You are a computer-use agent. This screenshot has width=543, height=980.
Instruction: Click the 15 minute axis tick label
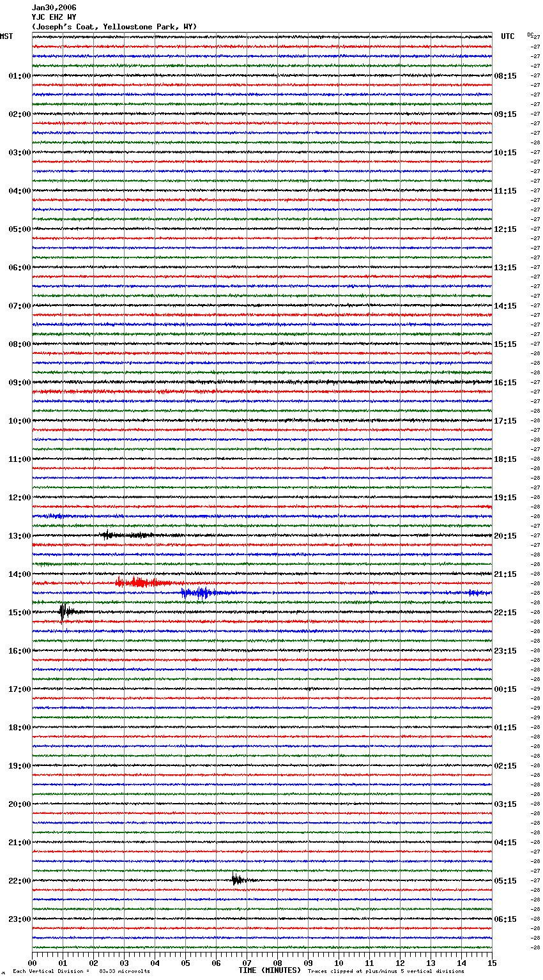pyautogui.click(x=492, y=963)
